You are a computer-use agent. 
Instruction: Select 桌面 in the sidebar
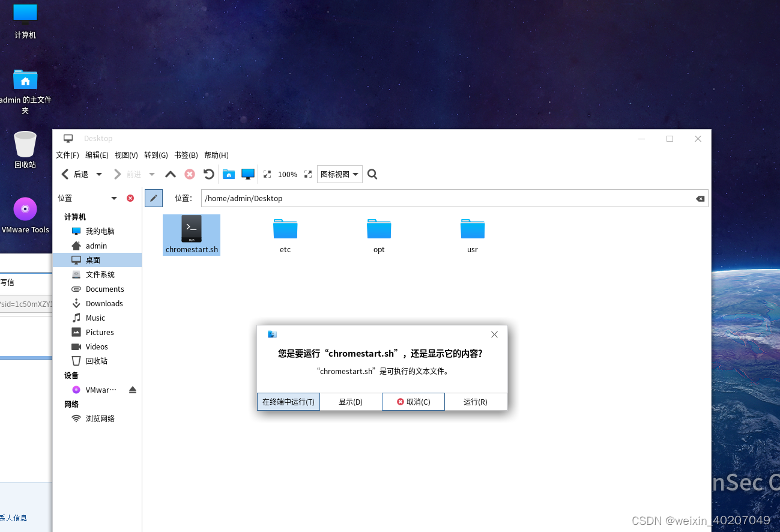click(97, 260)
